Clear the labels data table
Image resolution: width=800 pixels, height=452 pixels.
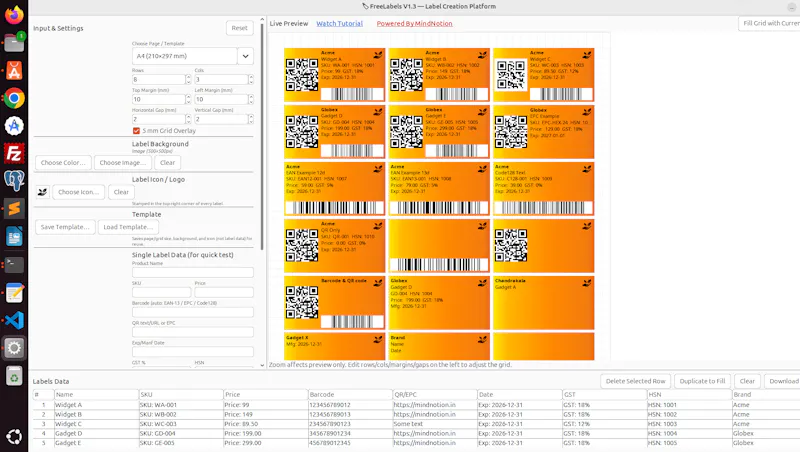click(x=747, y=381)
